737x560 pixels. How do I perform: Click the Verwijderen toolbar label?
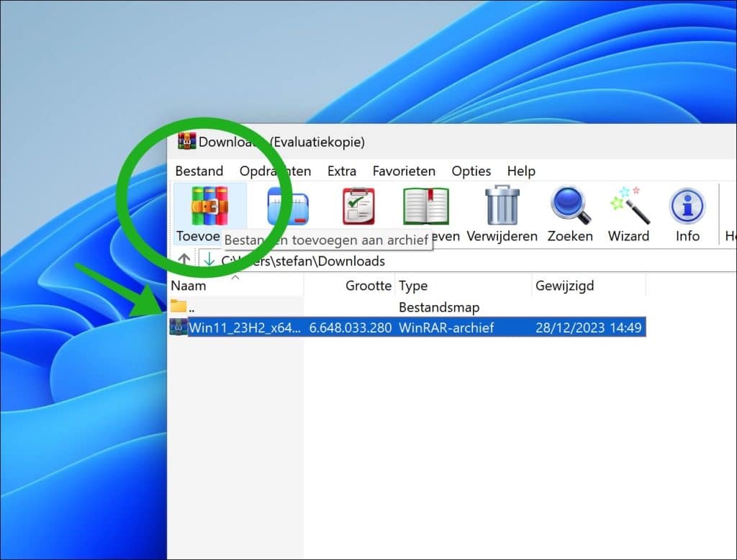pos(502,236)
